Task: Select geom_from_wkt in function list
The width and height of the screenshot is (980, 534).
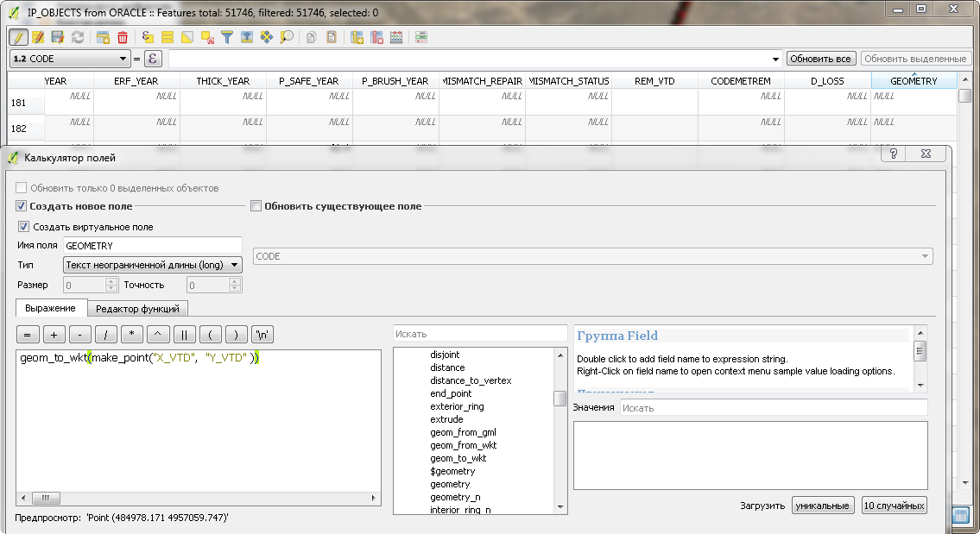Action: [464, 445]
